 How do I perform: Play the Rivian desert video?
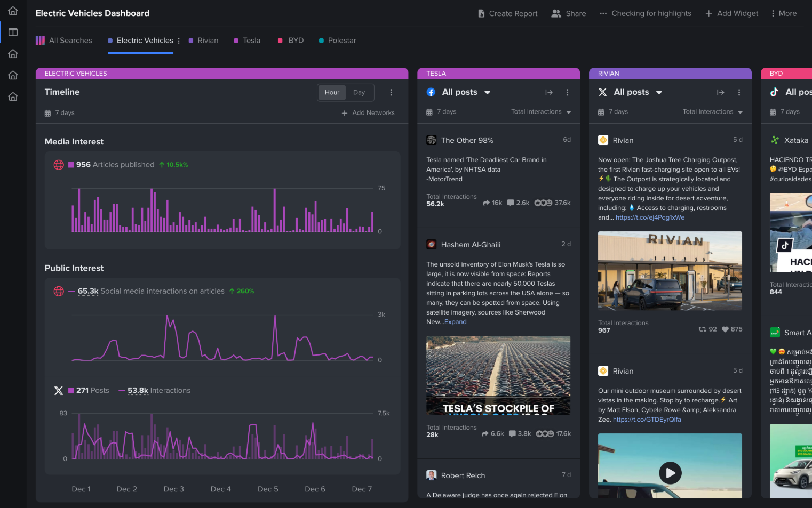click(670, 472)
